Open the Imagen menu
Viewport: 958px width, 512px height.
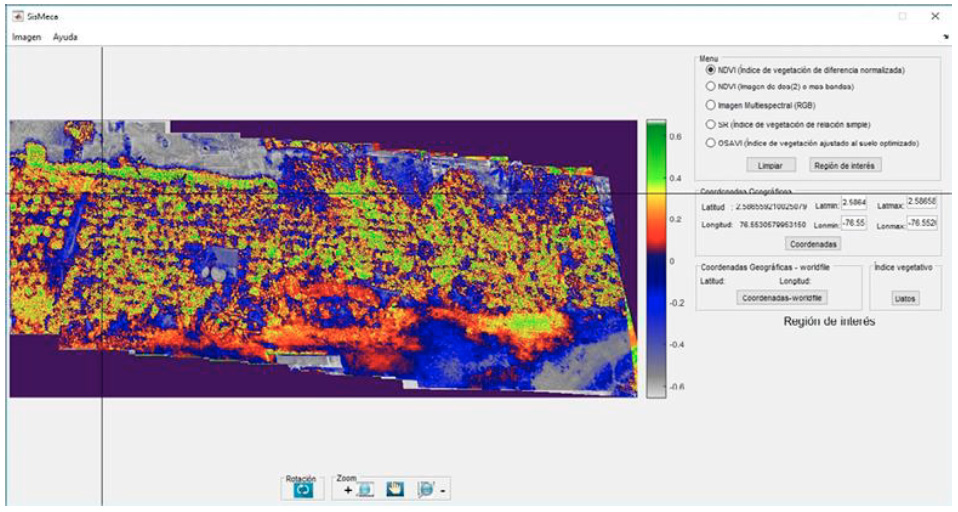coord(27,37)
